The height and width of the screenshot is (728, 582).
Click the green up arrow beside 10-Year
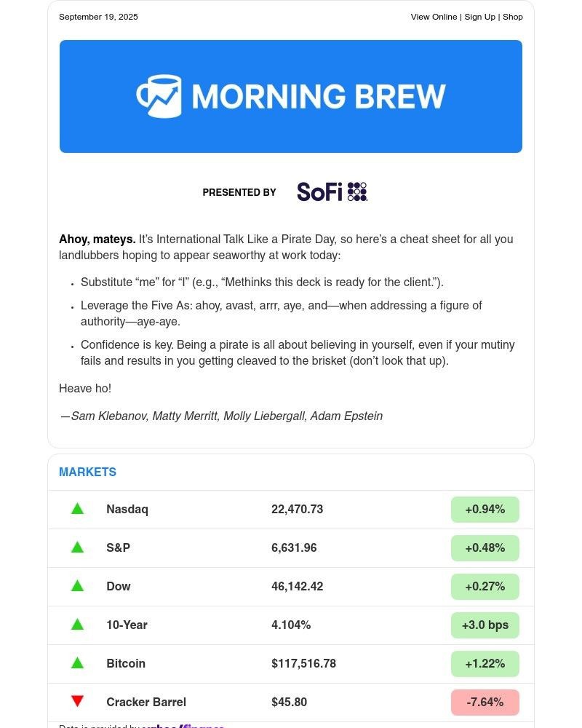click(77, 625)
